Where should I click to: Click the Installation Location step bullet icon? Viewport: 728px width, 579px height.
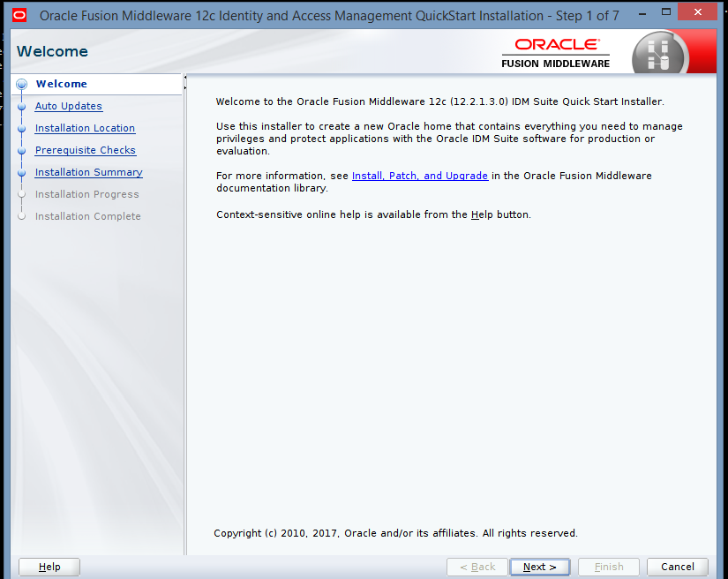(x=21, y=129)
